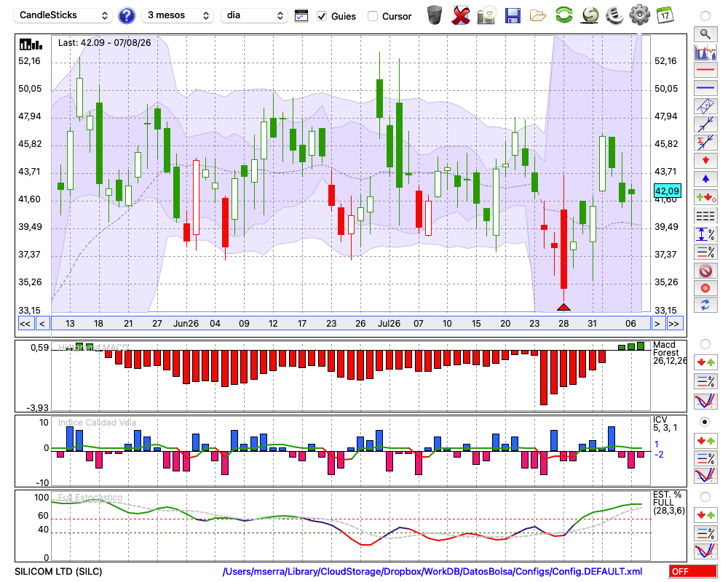This screenshot has height=582, width=728.
Task: Click the red down-arrow marker tool
Action: (705, 161)
